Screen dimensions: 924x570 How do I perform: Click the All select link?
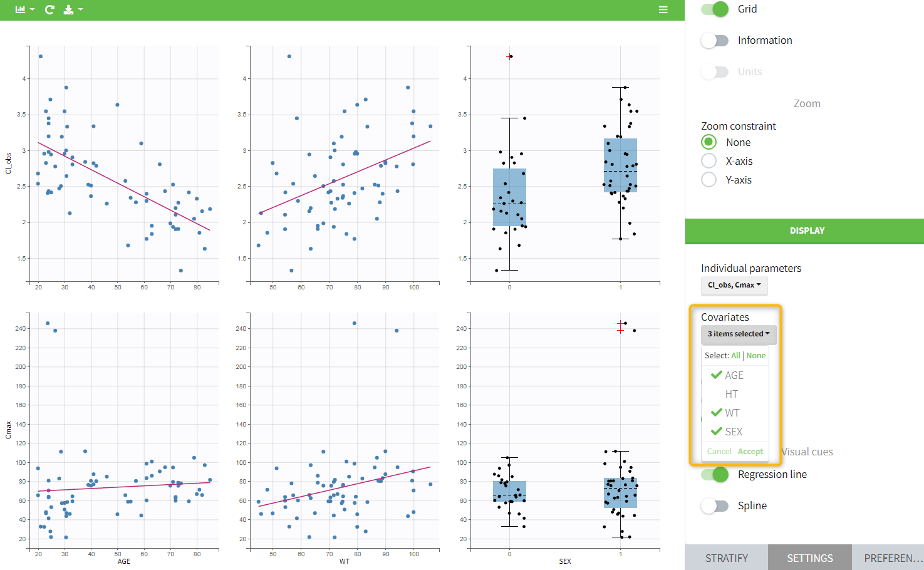pyautogui.click(x=735, y=355)
